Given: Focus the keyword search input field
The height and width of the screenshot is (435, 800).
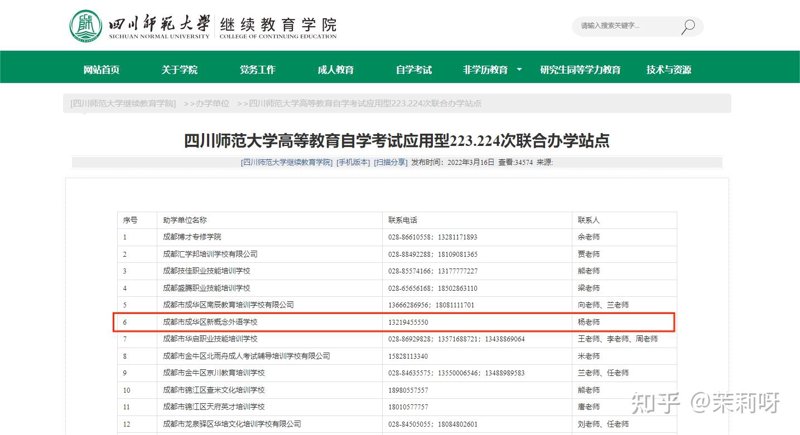Looking at the screenshot, I should (x=627, y=26).
